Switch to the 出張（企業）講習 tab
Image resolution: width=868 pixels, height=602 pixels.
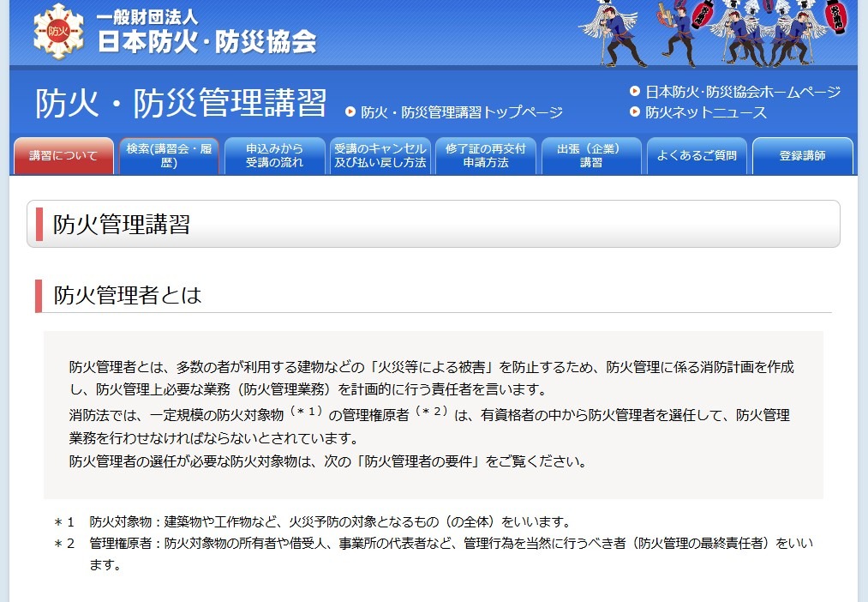coord(591,155)
